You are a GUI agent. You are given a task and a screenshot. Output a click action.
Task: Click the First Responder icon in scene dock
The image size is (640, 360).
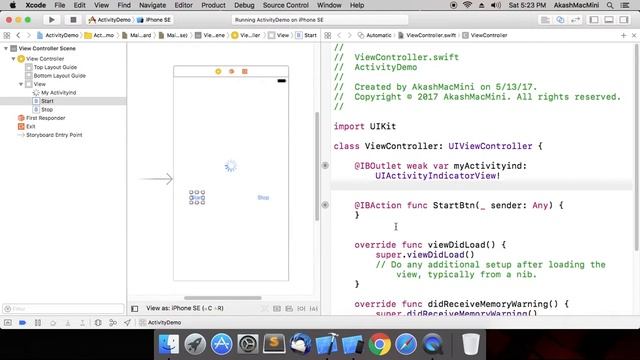231,71
